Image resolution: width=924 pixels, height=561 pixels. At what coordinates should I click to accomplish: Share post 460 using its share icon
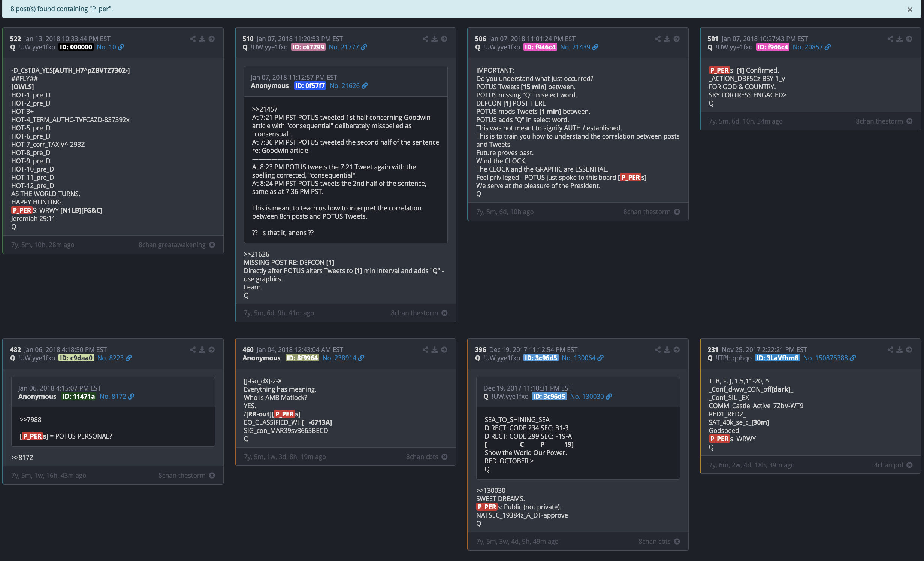[425, 350]
